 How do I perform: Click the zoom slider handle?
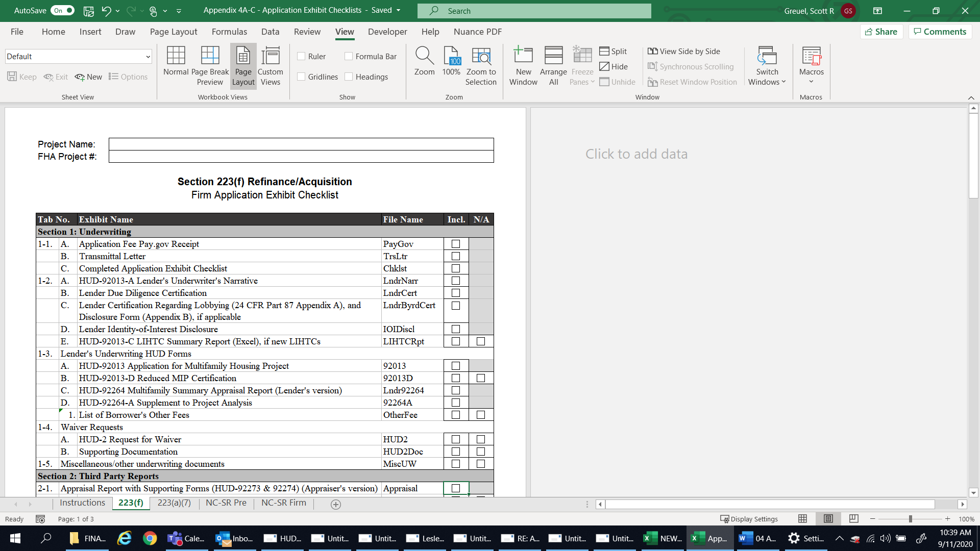coord(910,519)
